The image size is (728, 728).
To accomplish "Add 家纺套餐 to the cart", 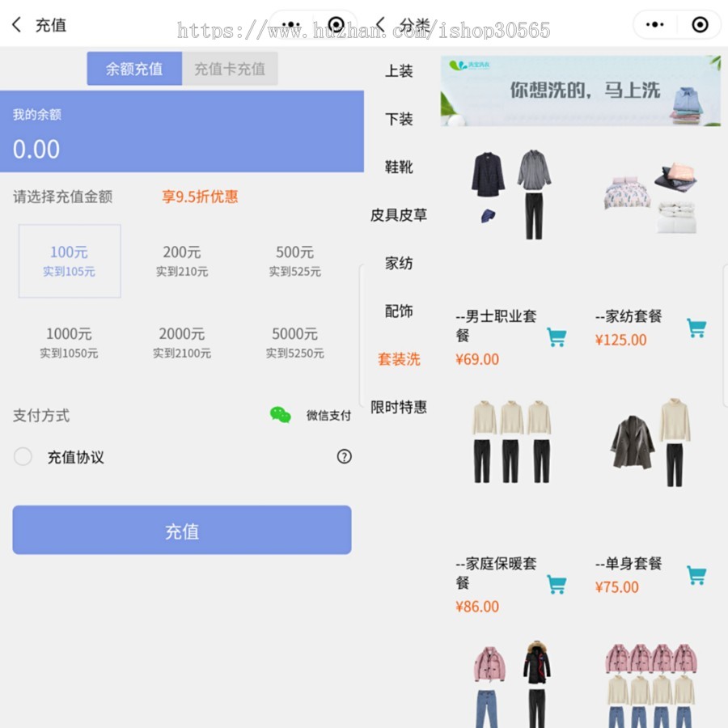I will point(696,328).
